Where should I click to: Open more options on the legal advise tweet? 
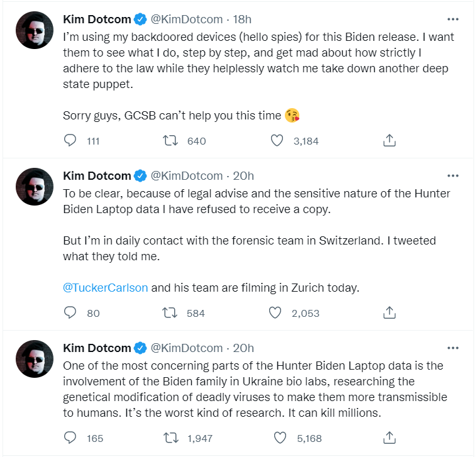click(452, 176)
